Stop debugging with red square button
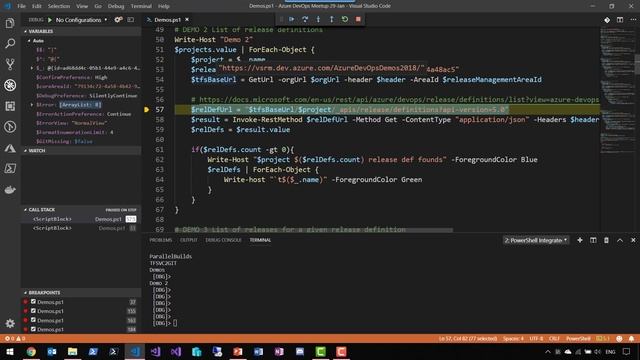Screen dimensions: 640x360 [358, 19]
